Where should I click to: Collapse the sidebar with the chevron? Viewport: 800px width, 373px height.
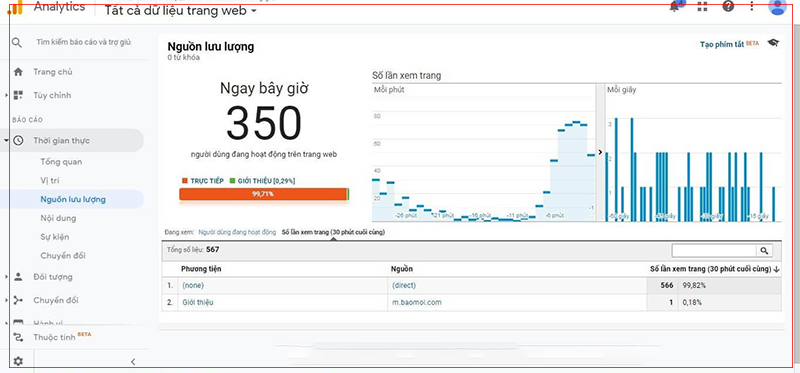click(133, 361)
